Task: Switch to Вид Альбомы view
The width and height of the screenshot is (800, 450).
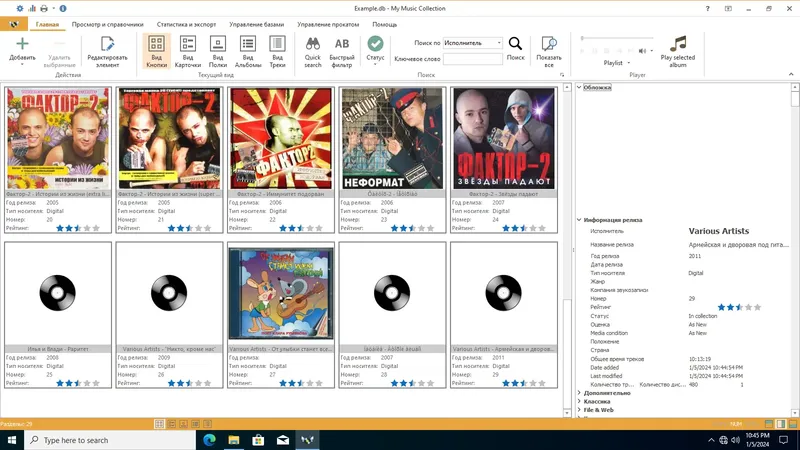Action: click(248, 51)
